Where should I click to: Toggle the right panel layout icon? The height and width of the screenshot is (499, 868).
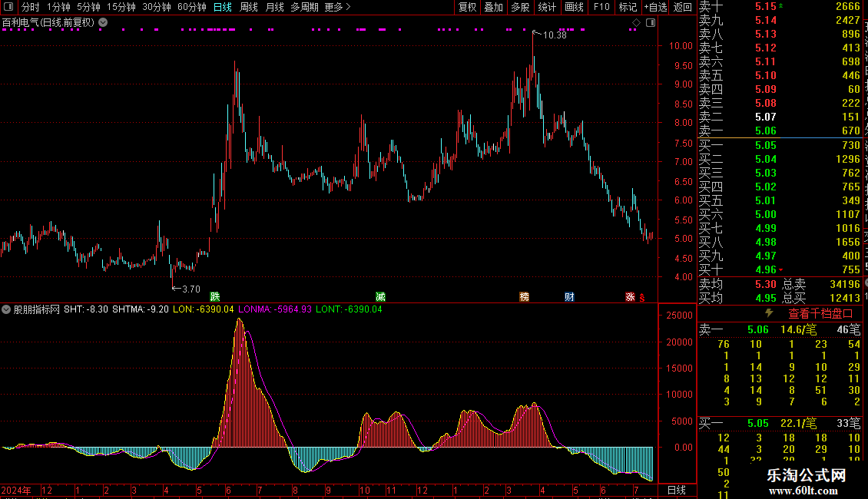coord(651,23)
